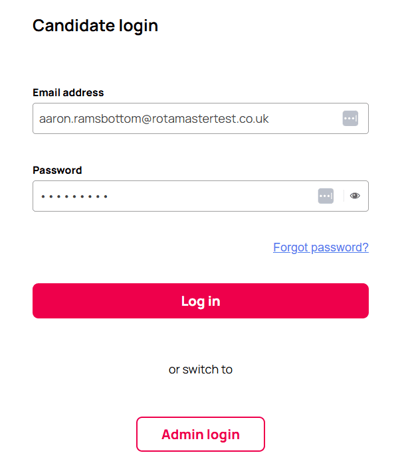
Task: Place cursor in aaron.ramsbottom email text
Action: click(154, 119)
